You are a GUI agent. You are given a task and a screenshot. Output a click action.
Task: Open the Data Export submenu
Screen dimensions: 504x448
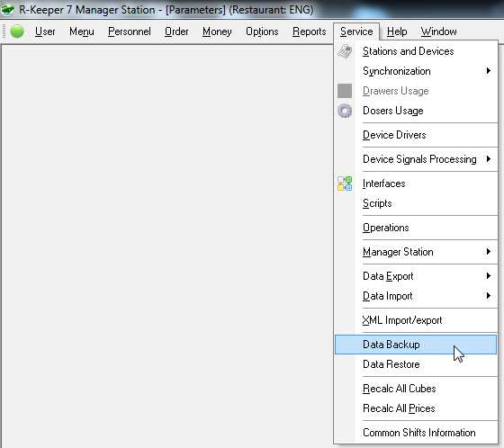coord(416,276)
